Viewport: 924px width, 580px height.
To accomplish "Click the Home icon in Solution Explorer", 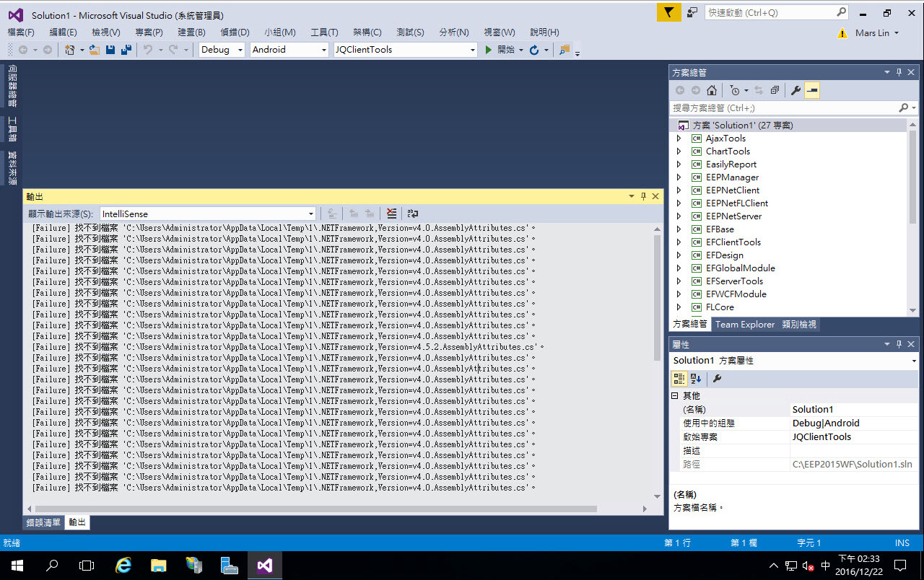I will [712, 90].
